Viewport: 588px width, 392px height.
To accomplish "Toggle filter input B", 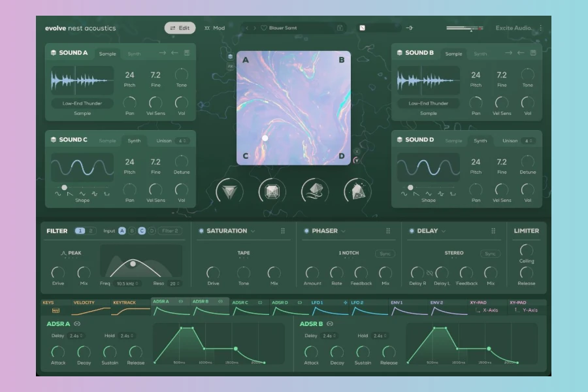I will pyautogui.click(x=131, y=231).
